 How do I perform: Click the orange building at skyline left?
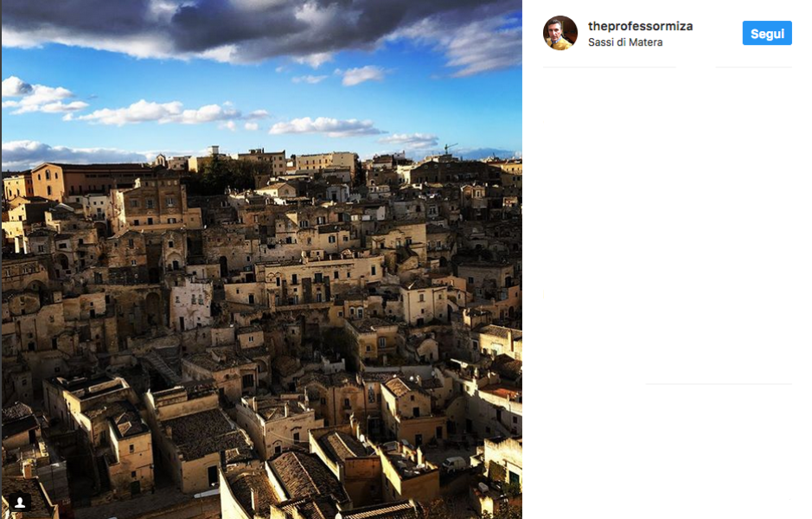(48, 182)
